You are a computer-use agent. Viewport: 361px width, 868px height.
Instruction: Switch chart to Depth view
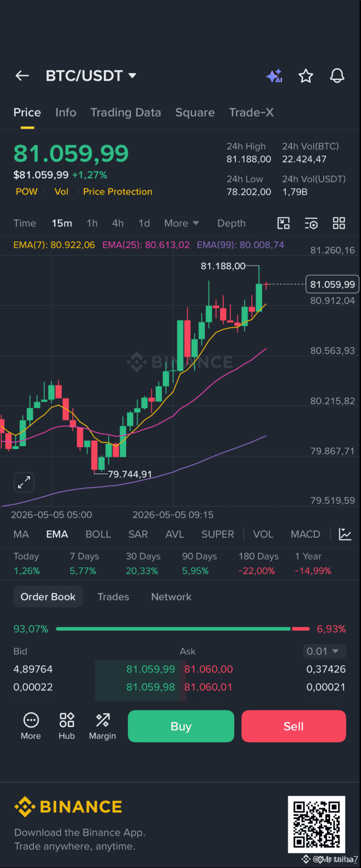(231, 223)
